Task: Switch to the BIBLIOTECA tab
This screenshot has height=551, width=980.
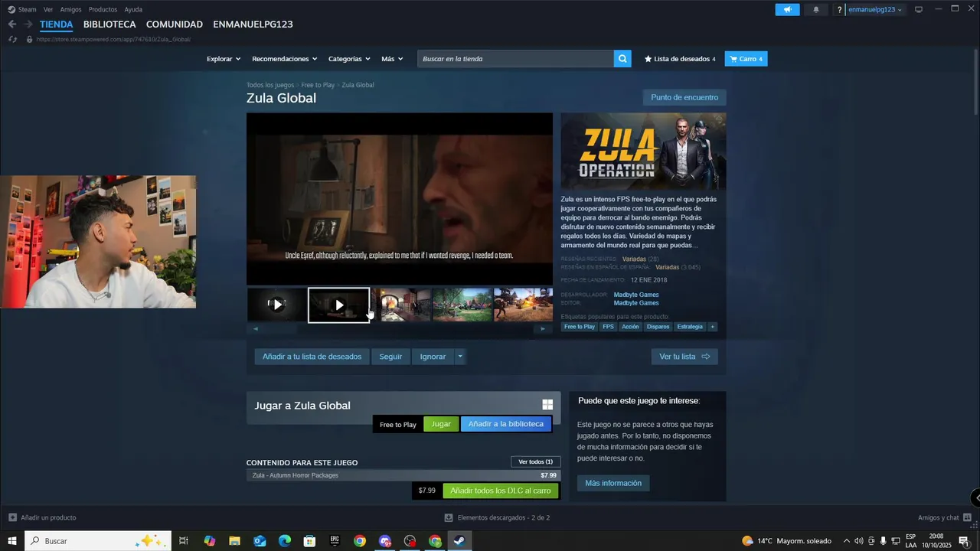Action: [109, 24]
